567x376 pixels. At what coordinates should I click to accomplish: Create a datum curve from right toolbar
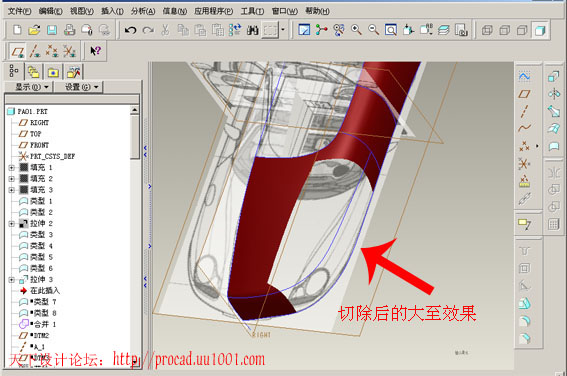pos(524,128)
